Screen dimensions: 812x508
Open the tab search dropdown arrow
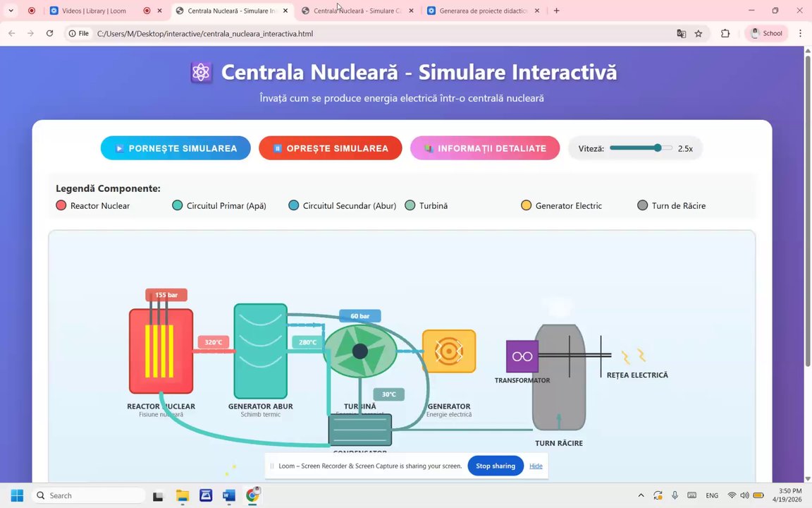point(11,11)
